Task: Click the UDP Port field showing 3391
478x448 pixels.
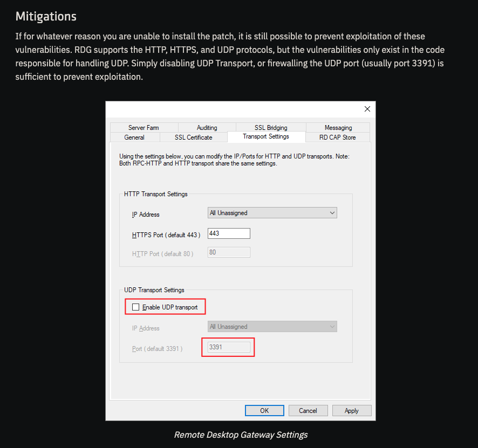Action: tap(229, 347)
